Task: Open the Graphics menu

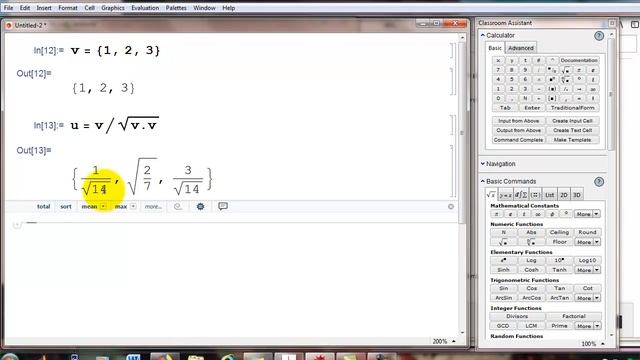Action: tap(113, 8)
